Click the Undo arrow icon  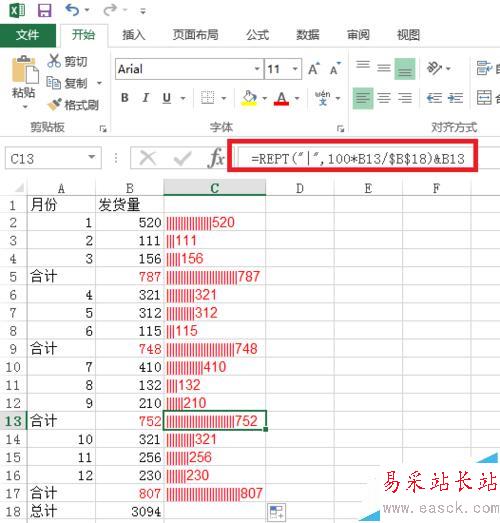[72, 10]
